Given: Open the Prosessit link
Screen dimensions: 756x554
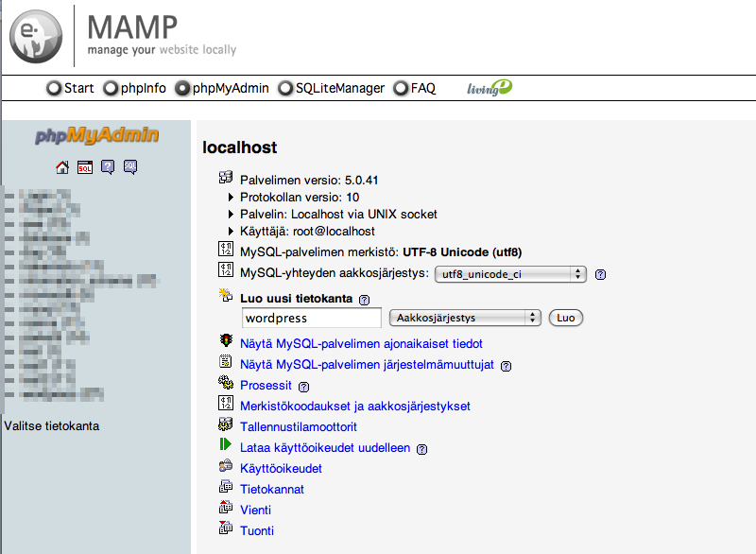Looking at the screenshot, I should [x=266, y=385].
